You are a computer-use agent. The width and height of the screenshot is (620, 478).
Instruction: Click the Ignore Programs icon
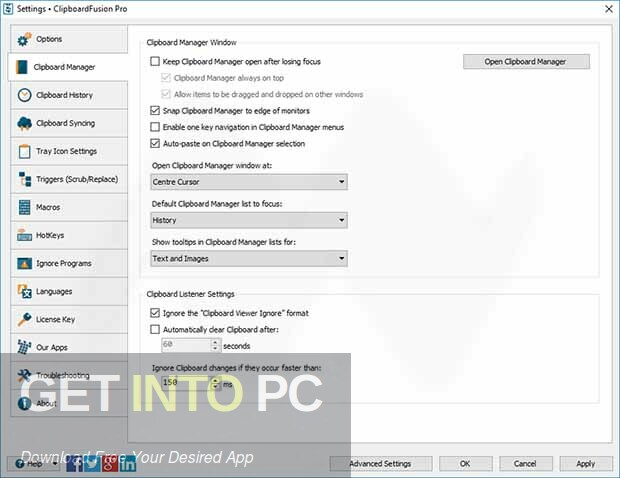tap(24, 263)
